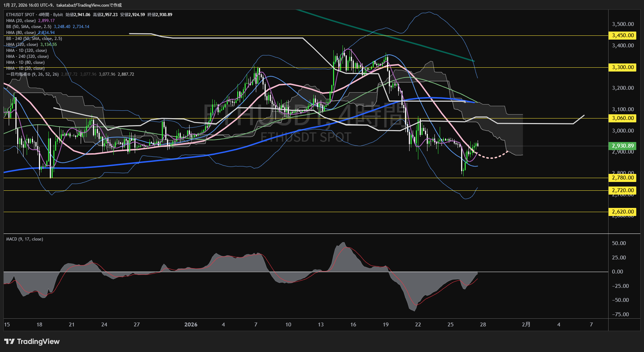Click the HMA (20, close) indicator legend
The width and height of the screenshot is (644, 352).
click(x=21, y=21)
